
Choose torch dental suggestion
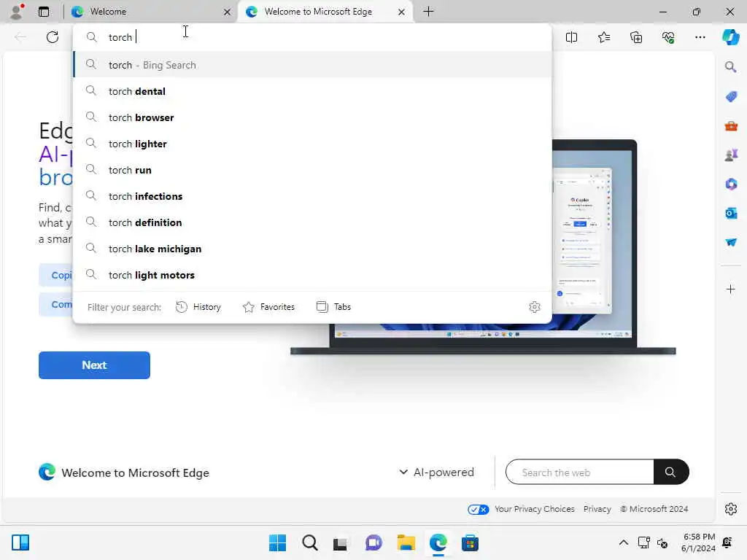(312, 91)
